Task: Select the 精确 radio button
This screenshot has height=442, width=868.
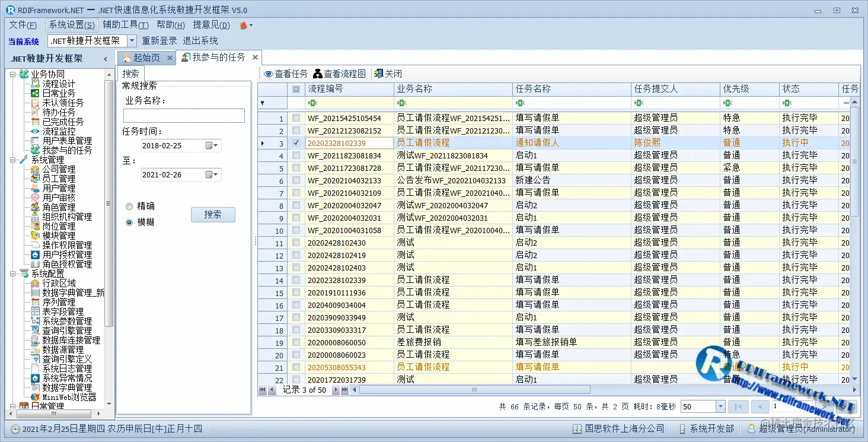Action: click(x=129, y=206)
